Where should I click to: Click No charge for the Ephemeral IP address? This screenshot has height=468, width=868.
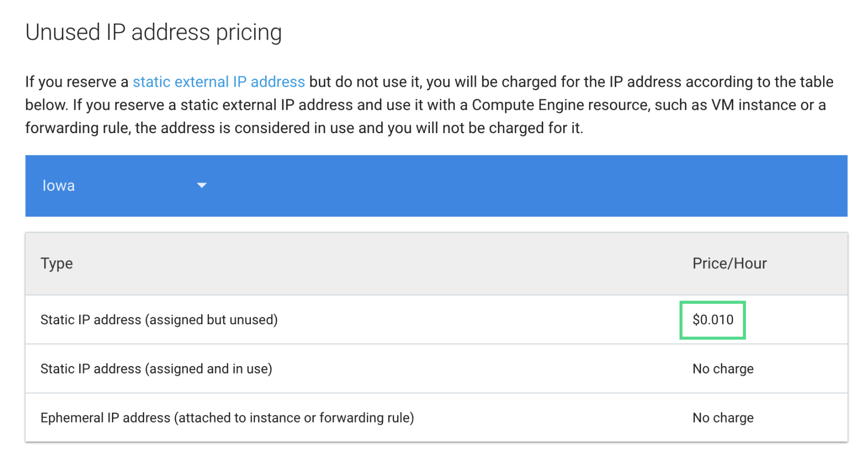[x=723, y=418]
